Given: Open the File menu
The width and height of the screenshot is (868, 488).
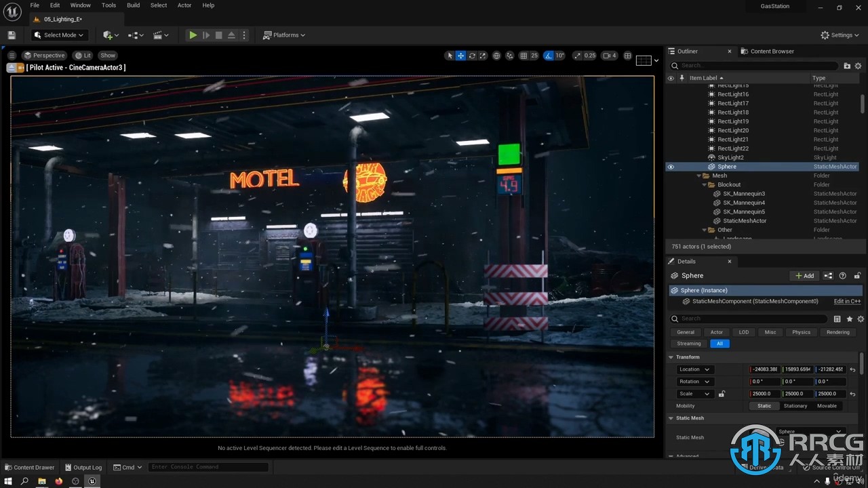Looking at the screenshot, I should pyautogui.click(x=35, y=5).
